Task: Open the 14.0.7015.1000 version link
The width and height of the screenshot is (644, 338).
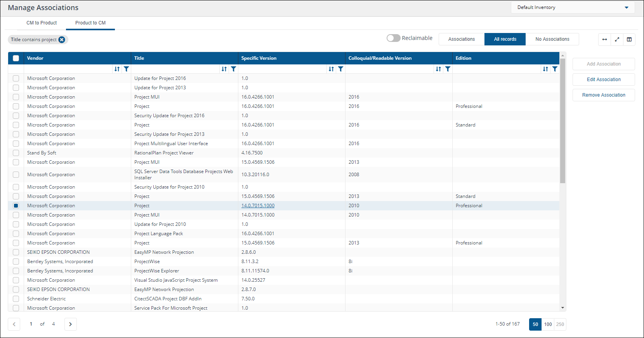Action: click(258, 206)
